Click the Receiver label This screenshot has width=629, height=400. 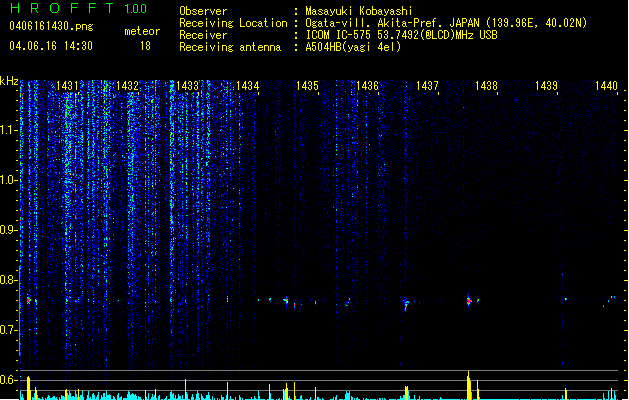(203, 35)
